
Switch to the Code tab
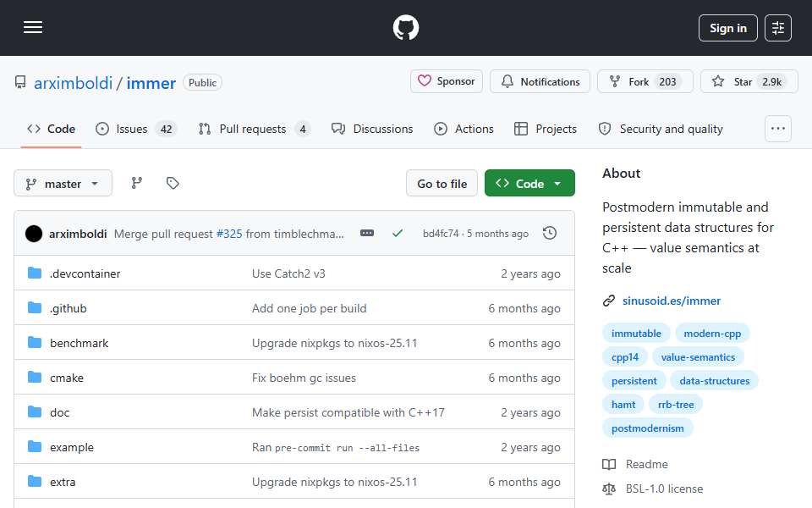pos(52,129)
